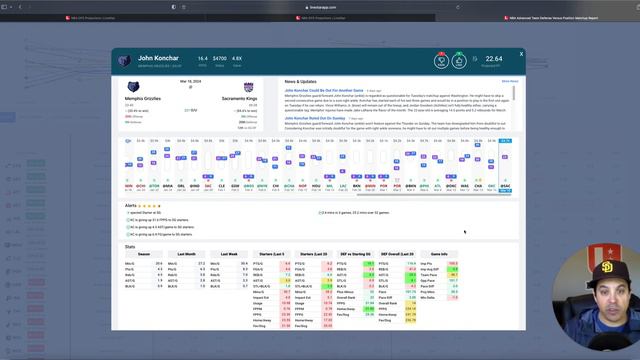This screenshot has width=640, height=360.
Task: Click the small icon beside the 22.64 projection
Action: point(475,59)
